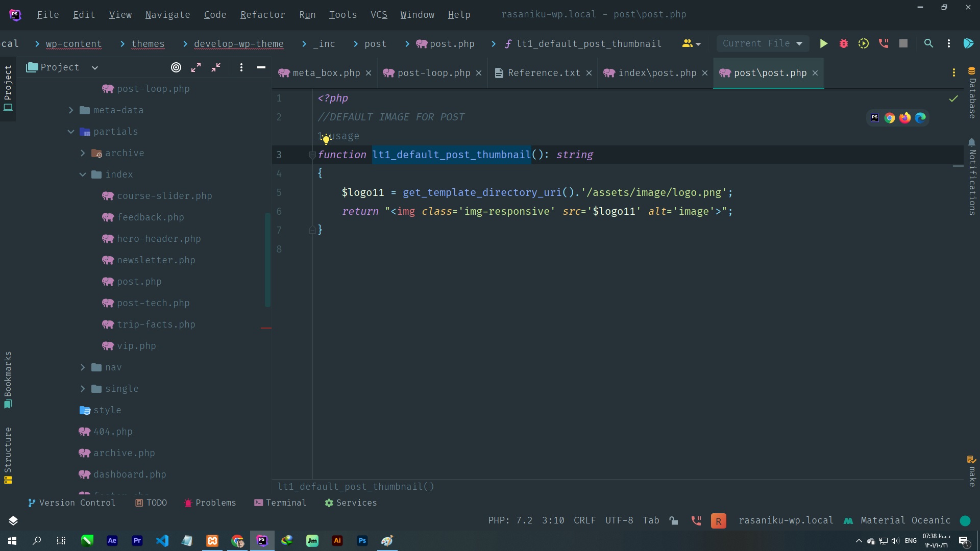Image resolution: width=980 pixels, height=551 pixels.
Task: Open Project panel options kebab menu
Action: point(241,67)
